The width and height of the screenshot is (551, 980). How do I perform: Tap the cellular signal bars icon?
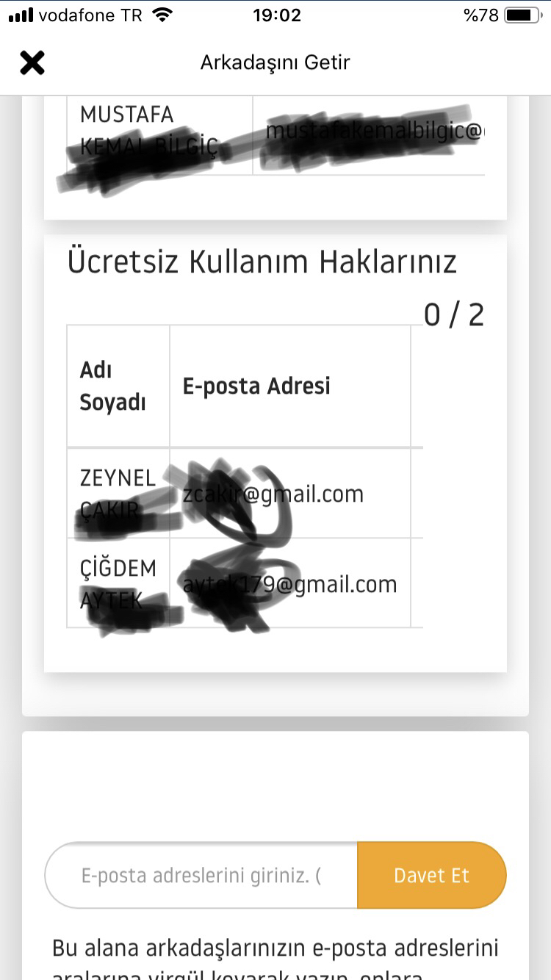point(21,15)
